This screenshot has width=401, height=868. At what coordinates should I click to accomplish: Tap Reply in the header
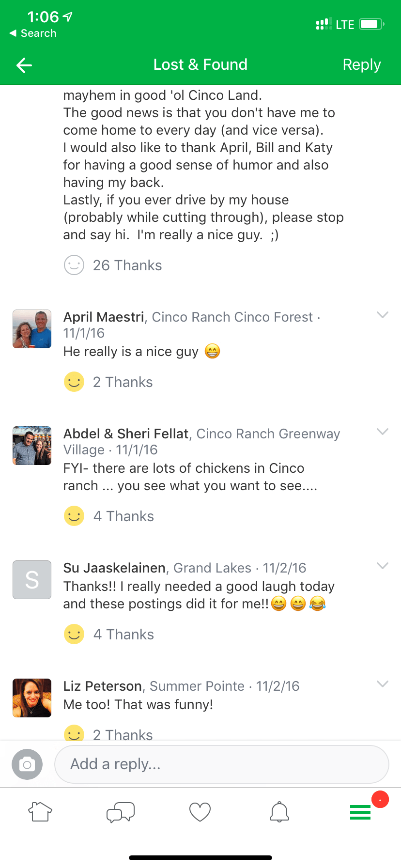(x=361, y=65)
